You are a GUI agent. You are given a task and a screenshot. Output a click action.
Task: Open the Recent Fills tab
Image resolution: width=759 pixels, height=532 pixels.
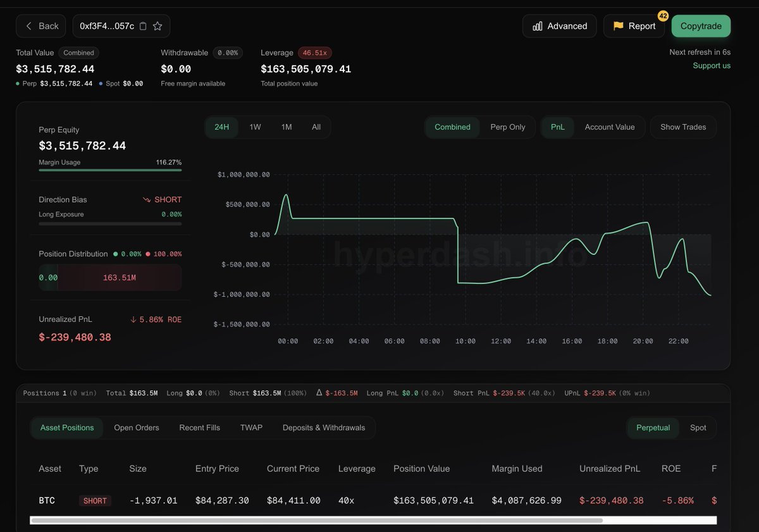[200, 428]
